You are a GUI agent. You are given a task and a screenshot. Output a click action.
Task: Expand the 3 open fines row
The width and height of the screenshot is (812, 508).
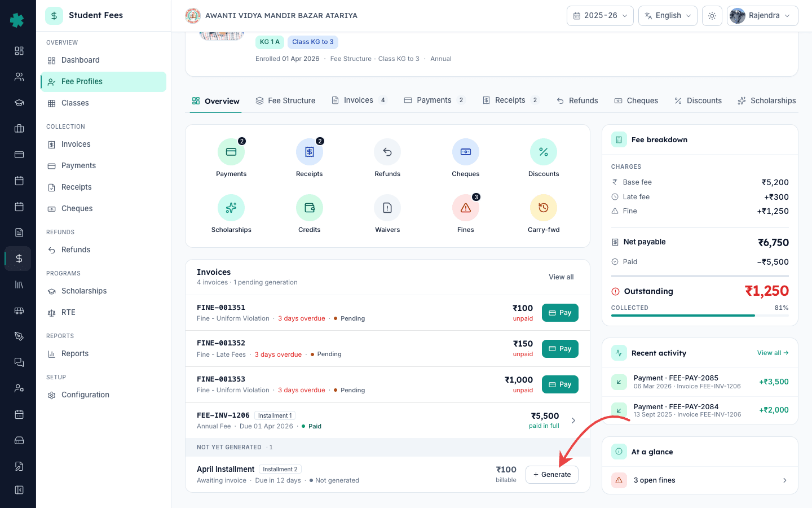click(x=700, y=480)
